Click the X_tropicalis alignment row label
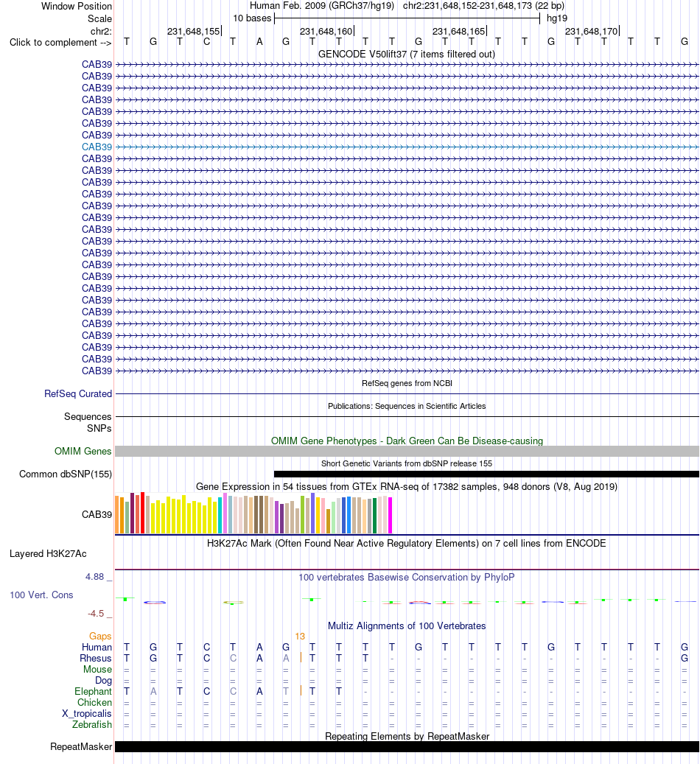Screen dimensions: 700x764 pyautogui.click(x=87, y=714)
